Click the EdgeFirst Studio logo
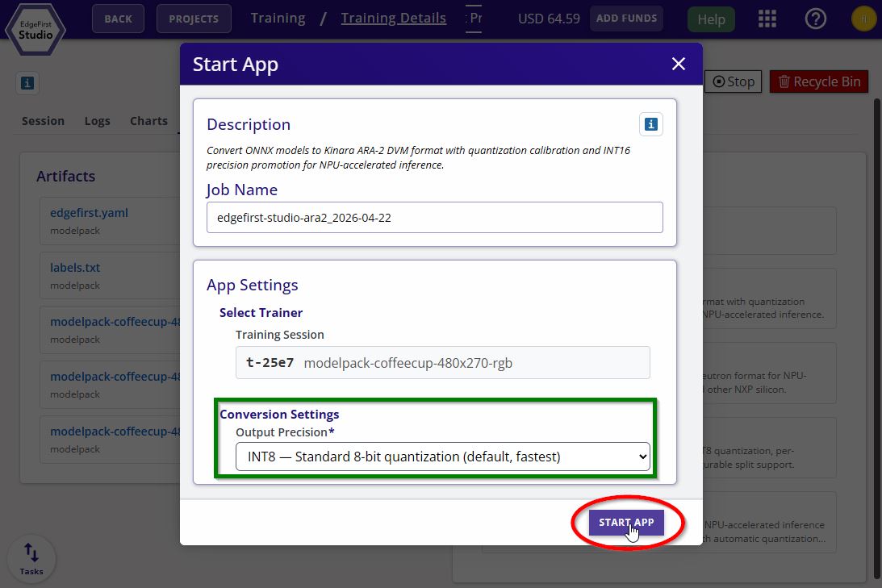Image resolution: width=882 pixels, height=588 pixels. pyautogui.click(x=36, y=29)
